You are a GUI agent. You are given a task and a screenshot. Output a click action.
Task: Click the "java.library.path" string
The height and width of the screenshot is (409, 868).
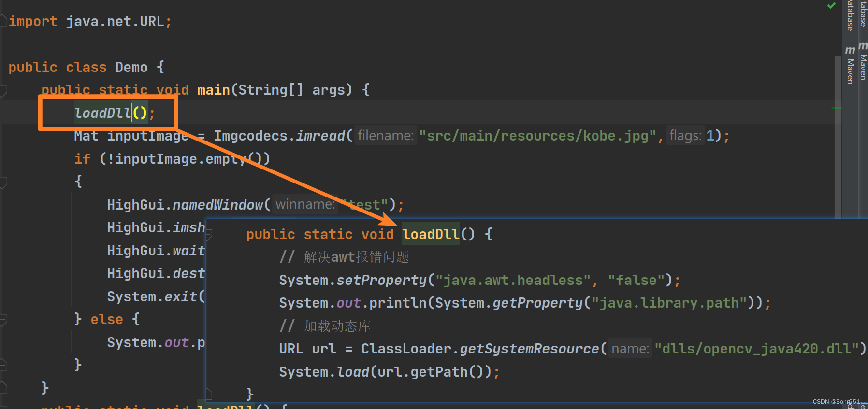click(669, 303)
